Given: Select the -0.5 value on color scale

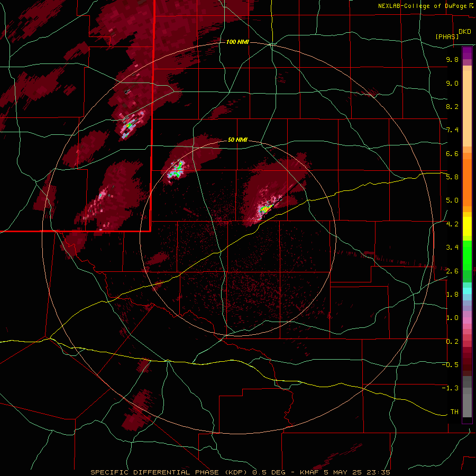Looking at the screenshot, I should [x=450, y=365].
